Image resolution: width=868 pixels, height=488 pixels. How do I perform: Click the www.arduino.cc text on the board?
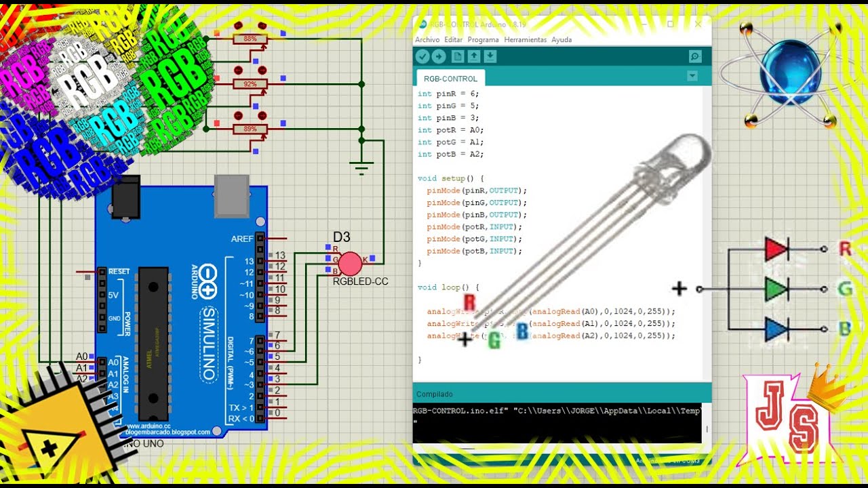tap(146, 426)
